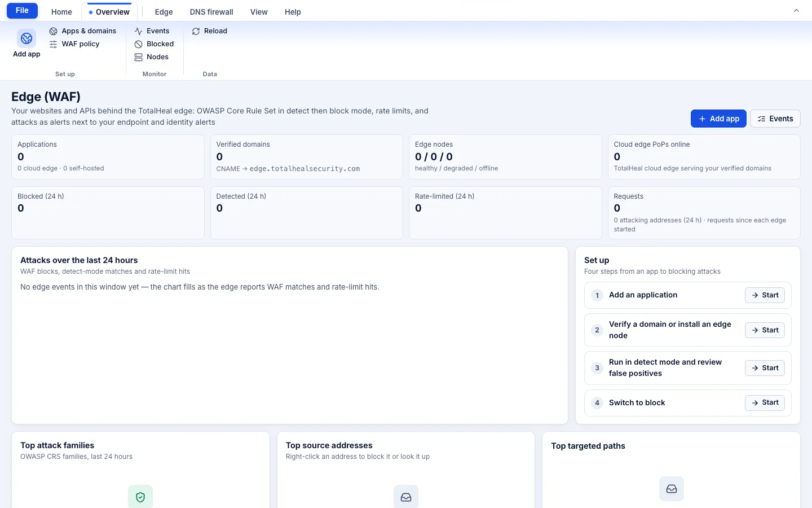The image size is (812, 508).
Task: Reload the data
Action: tap(209, 31)
